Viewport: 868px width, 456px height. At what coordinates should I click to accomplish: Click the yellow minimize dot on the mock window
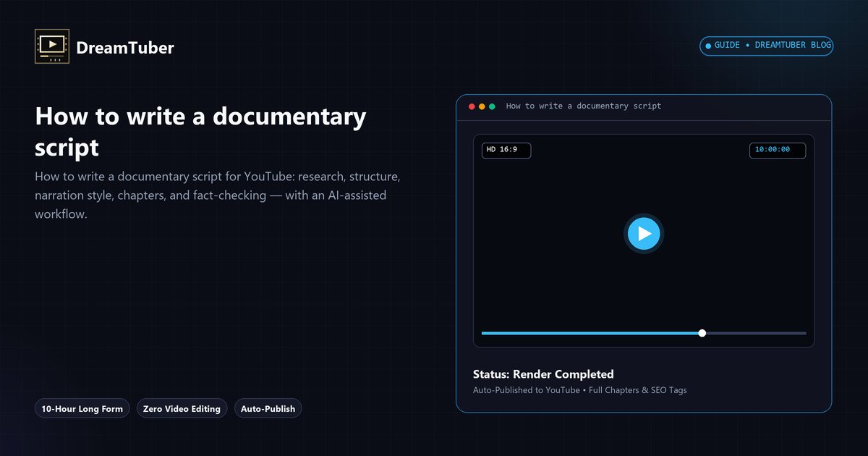(x=482, y=106)
